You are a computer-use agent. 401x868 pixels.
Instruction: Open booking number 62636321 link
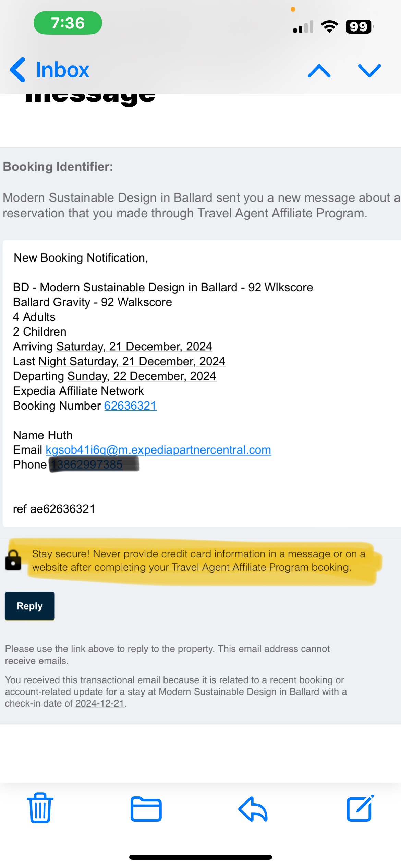(130, 406)
